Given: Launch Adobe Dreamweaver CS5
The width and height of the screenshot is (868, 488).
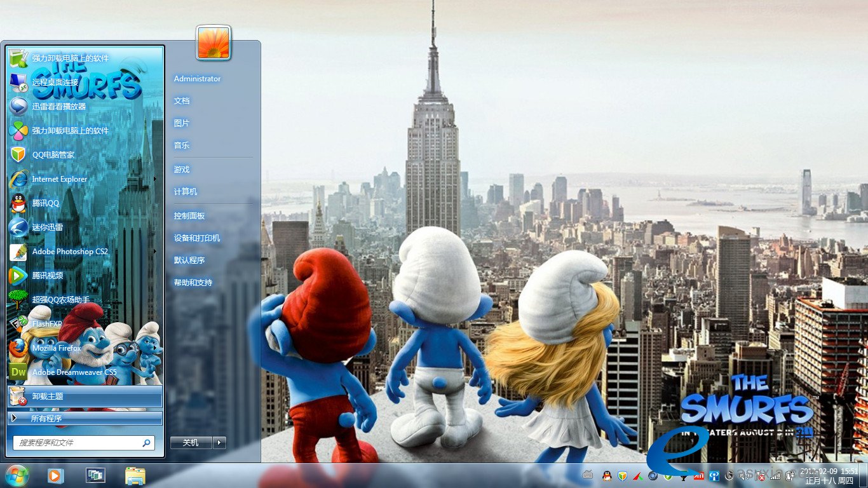Looking at the screenshot, I should [x=84, y=372].
